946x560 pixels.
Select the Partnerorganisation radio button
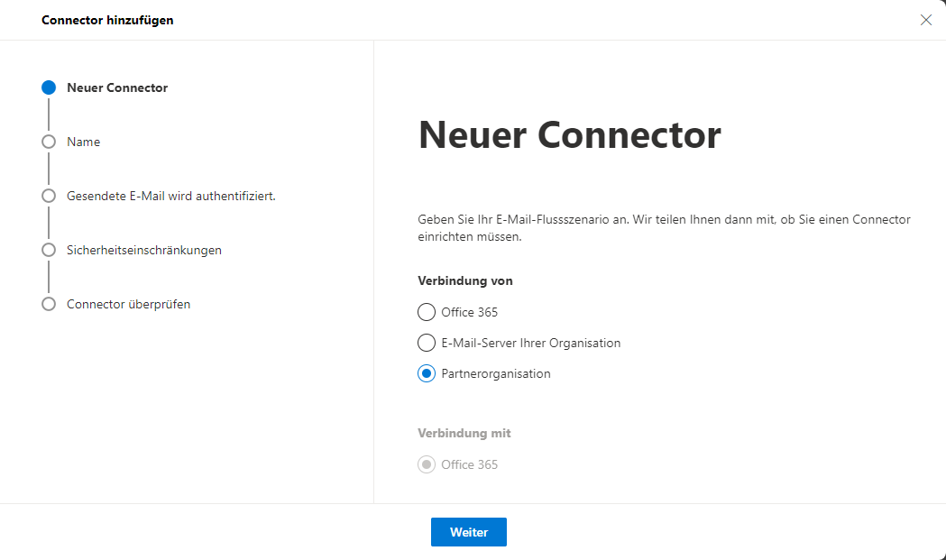427,373
